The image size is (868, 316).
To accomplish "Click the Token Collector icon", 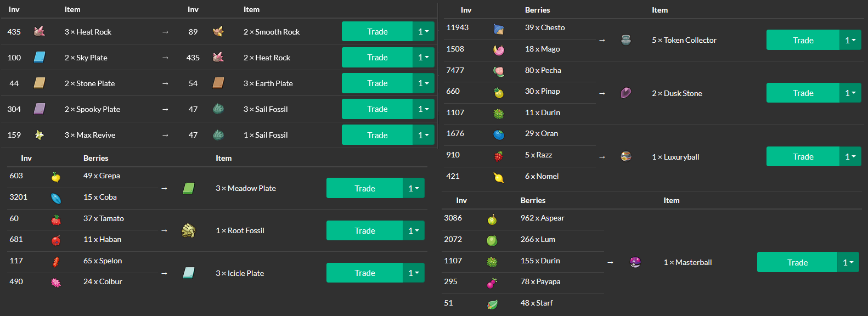I will (x=626, y=39).
